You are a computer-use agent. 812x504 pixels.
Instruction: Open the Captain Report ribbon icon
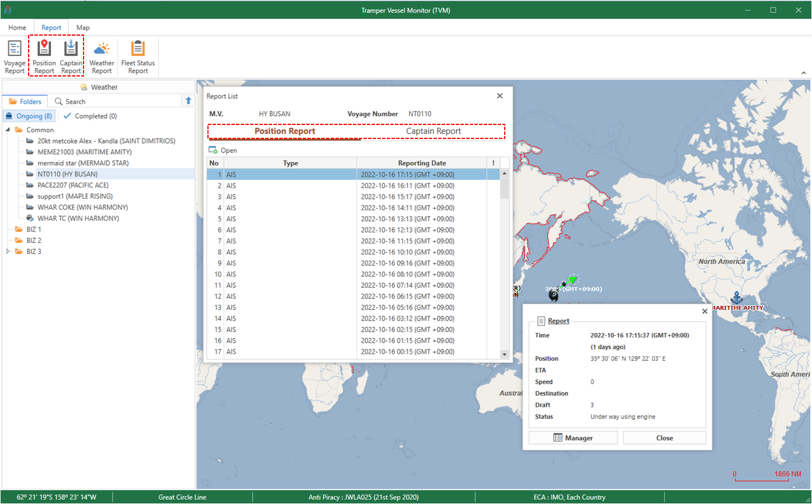pyautogui.click(x=71, y=57)
